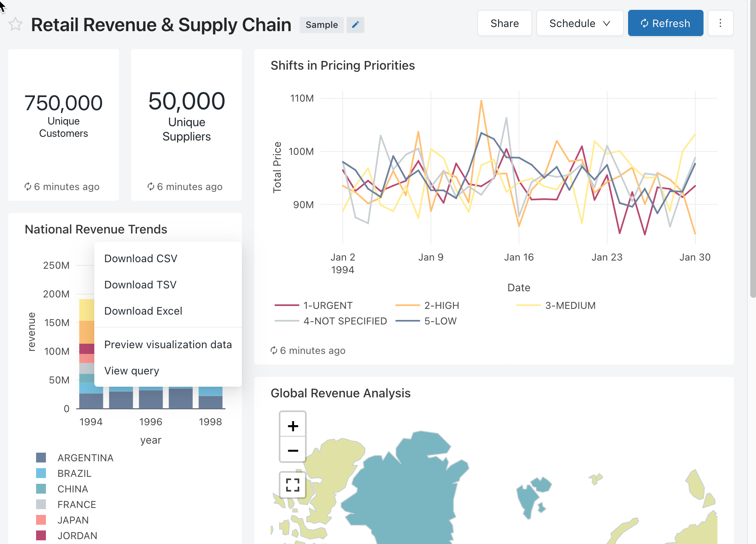Image resolution: width=756 pixels, height=544 pixels.
Task: Click the Sample tag label
Action: coord(321,25)
